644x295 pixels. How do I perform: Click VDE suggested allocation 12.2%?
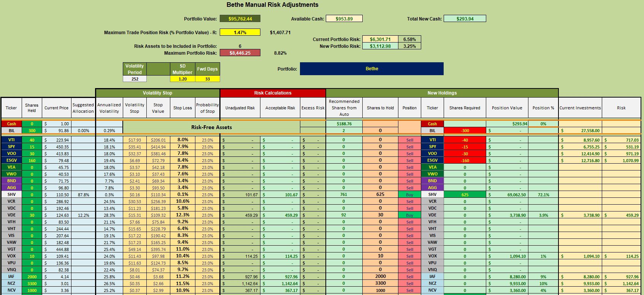(83, 215)
